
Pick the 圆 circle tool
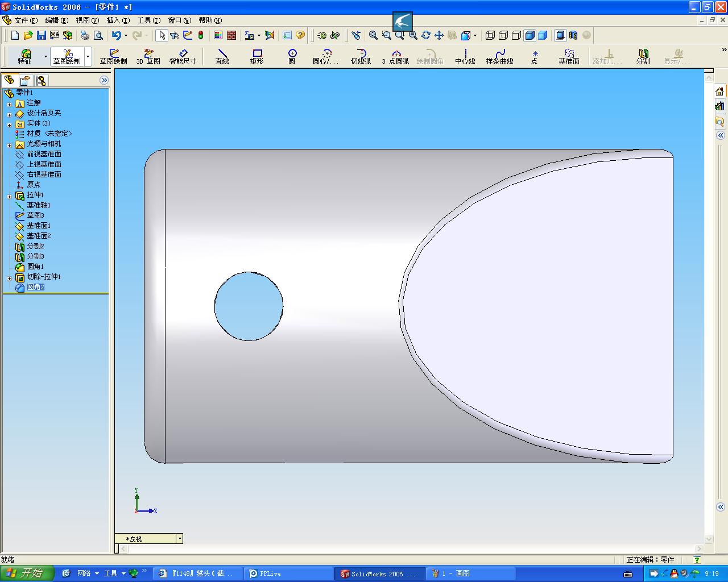tap(292, 56)
